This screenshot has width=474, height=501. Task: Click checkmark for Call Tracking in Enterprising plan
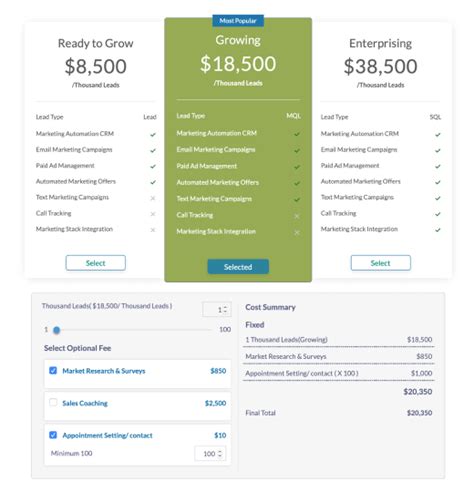tap(438, 214)
